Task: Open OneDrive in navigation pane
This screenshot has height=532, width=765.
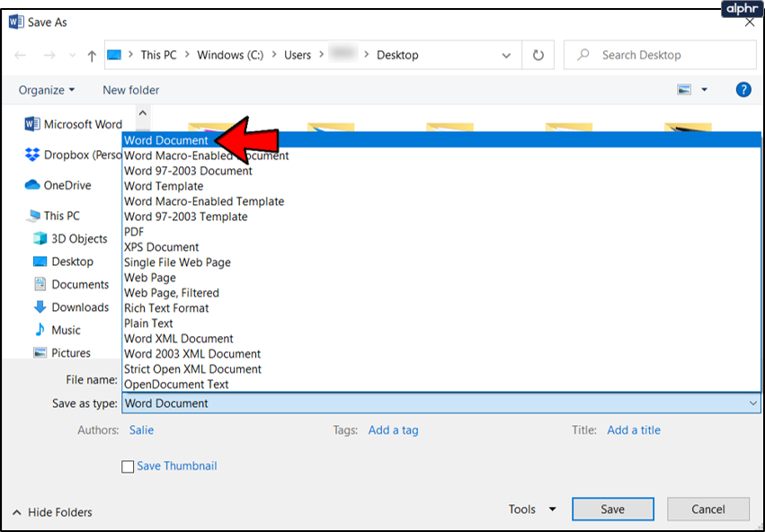Action: pyautogui.click(x=58, y=185)
